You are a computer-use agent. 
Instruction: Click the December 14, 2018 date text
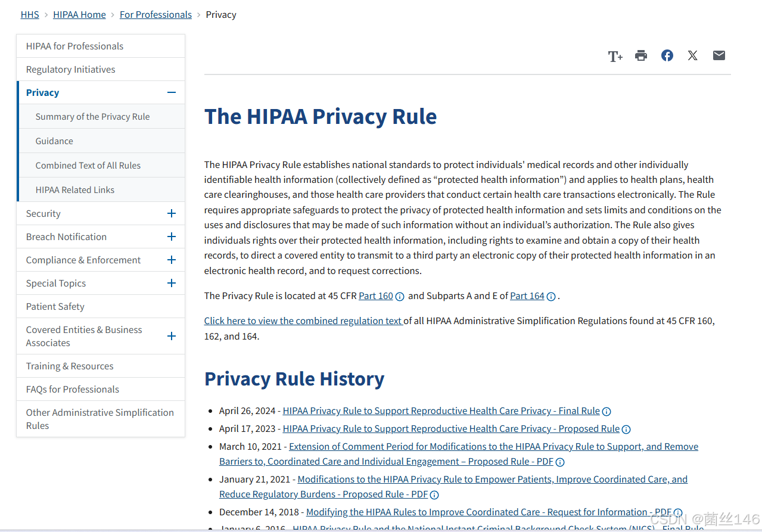point(259,512)
